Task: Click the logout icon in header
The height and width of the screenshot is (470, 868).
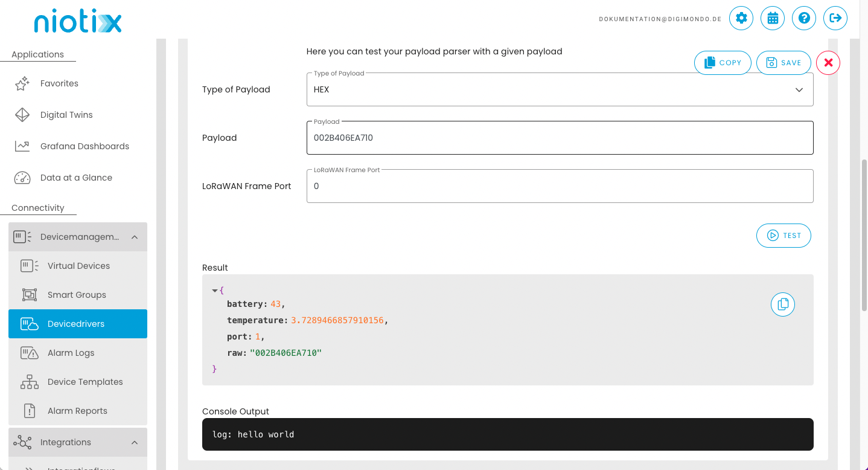Action: pos(835,18)
